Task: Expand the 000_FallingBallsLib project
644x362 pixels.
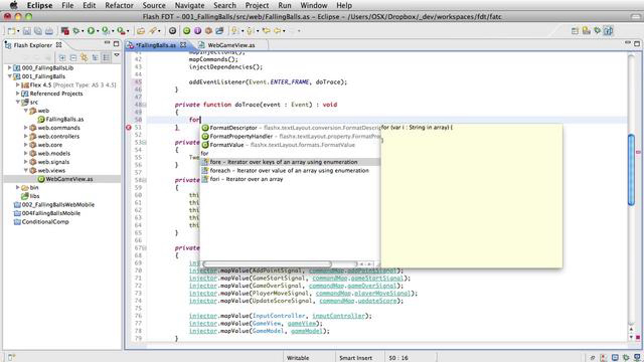Action: (9, 68)
